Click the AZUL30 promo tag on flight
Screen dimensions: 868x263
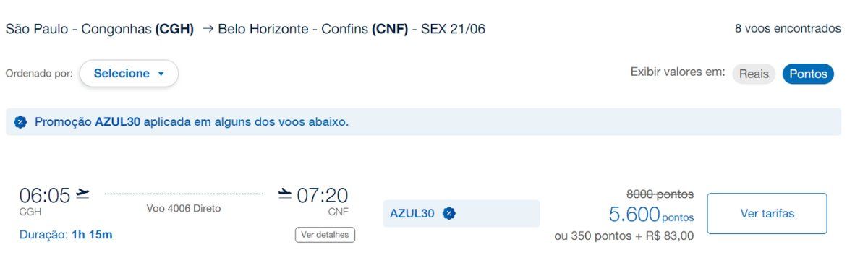461,213
